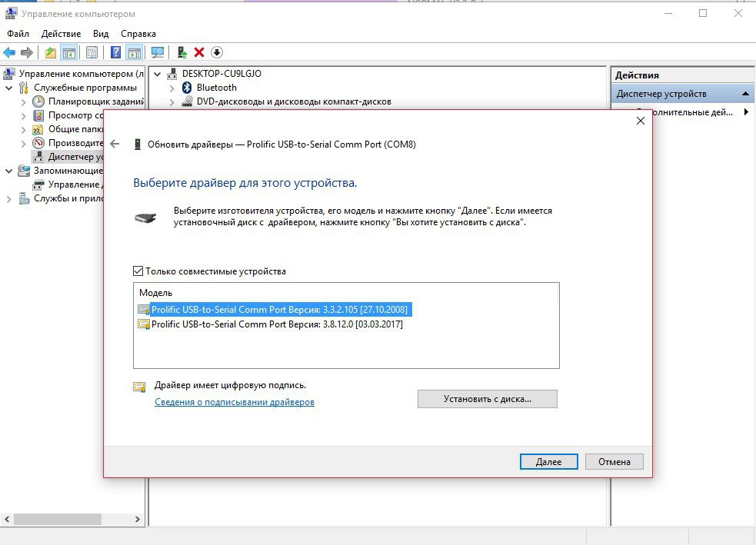Click the Далее button
This screenshot has width=756, height=545.
pos(548,462)
